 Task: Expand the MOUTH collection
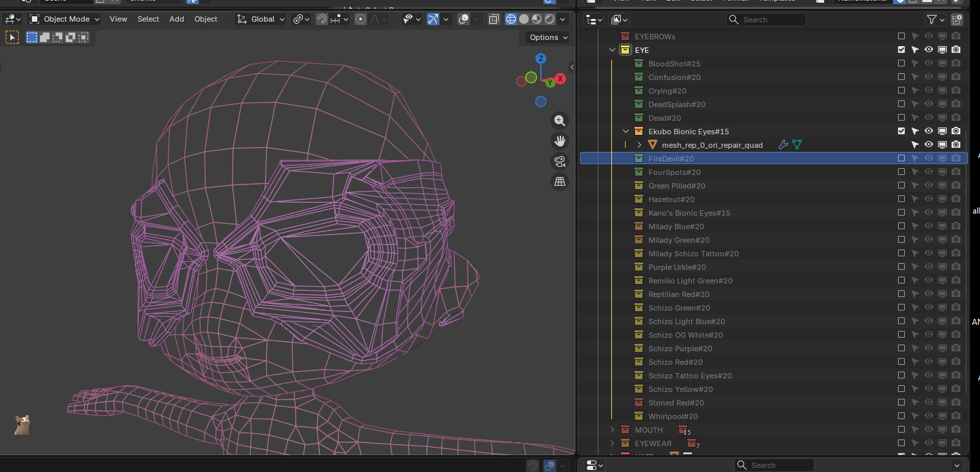tap(612, 430)
